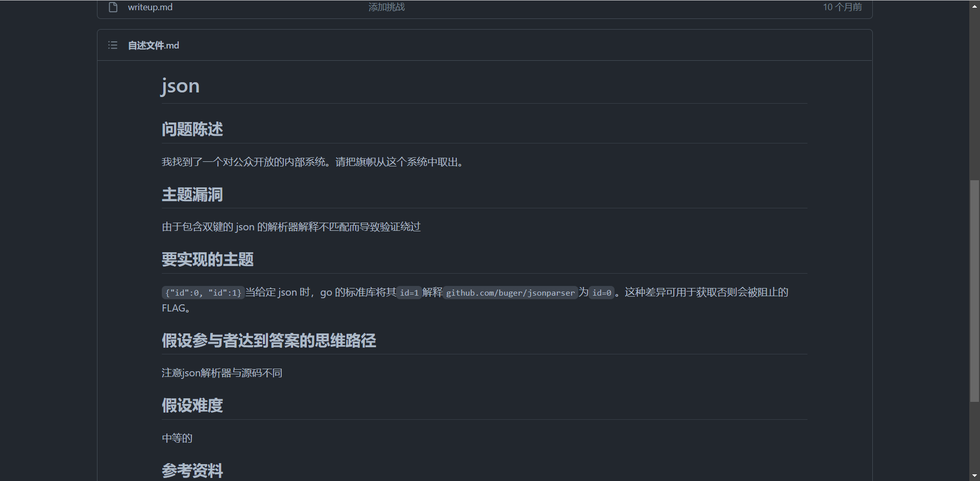This screenshot has height=481, width=980.
Task: Click the paragraph starting 我找到了一个对公众开放
Action: [312, 162]
